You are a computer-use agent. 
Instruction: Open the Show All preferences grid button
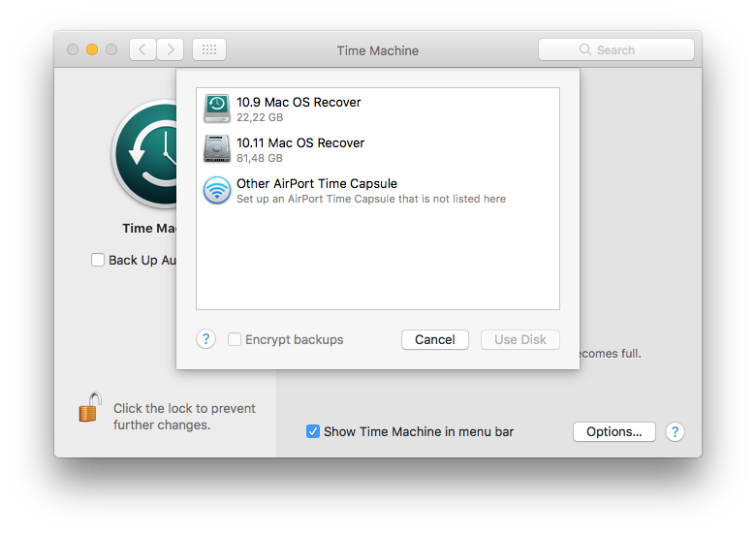(209, 49)
